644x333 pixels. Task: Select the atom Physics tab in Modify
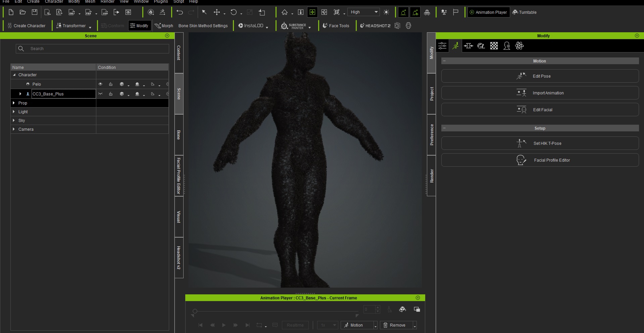pyautogui.click(x=519, y=46)
